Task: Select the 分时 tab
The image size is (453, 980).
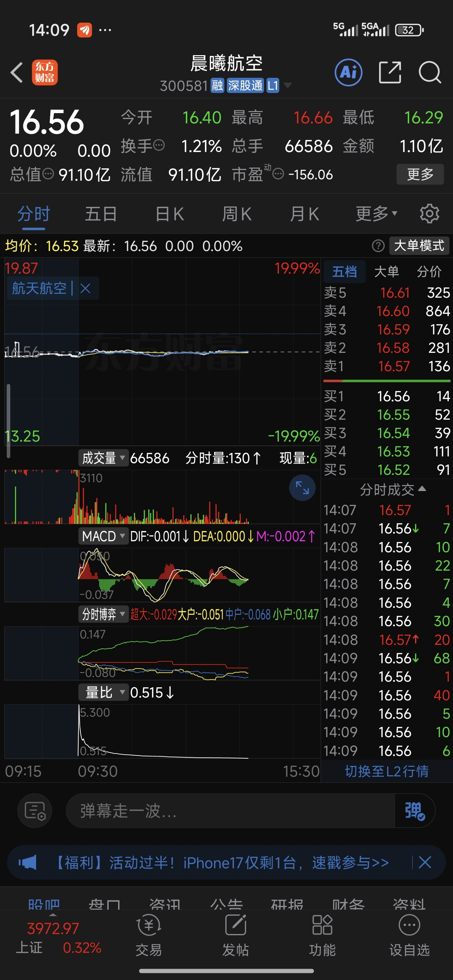Action: 34,214
